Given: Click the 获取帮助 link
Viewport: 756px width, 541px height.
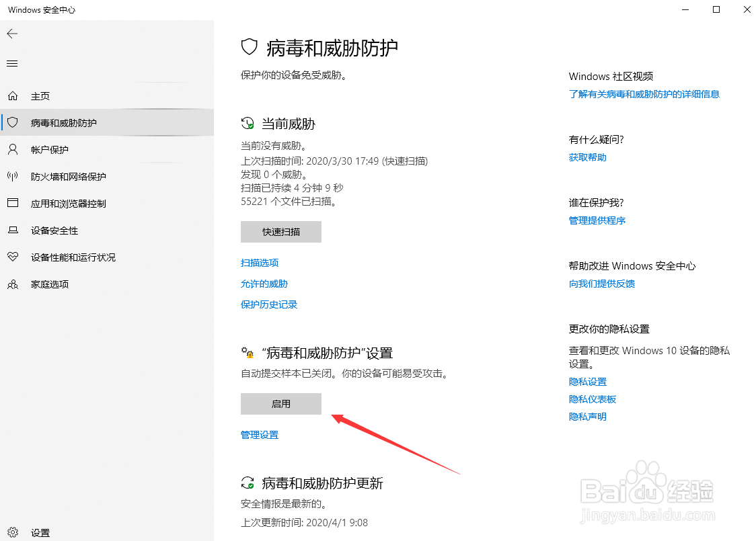Looking at the screenshot, I should 588,157.
